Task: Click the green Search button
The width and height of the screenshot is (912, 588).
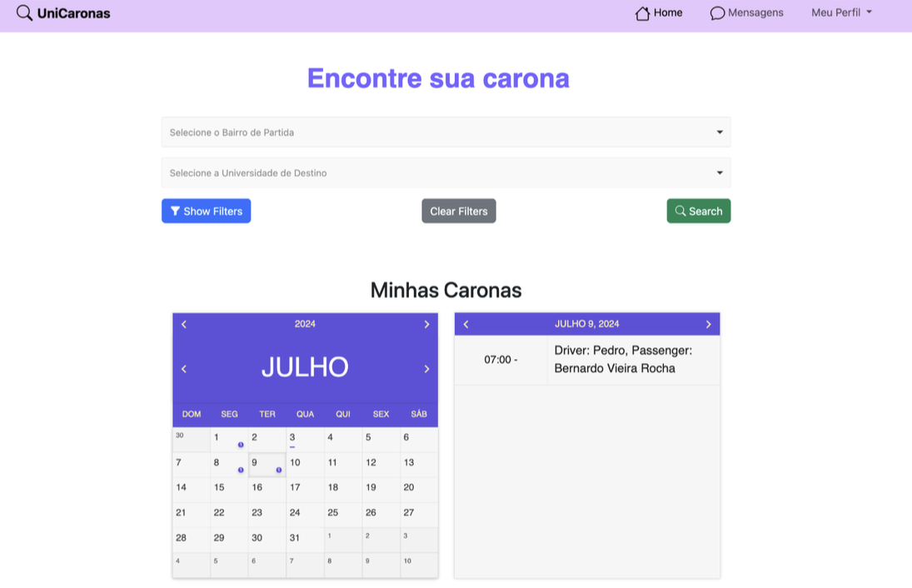Action: [698, 212]
